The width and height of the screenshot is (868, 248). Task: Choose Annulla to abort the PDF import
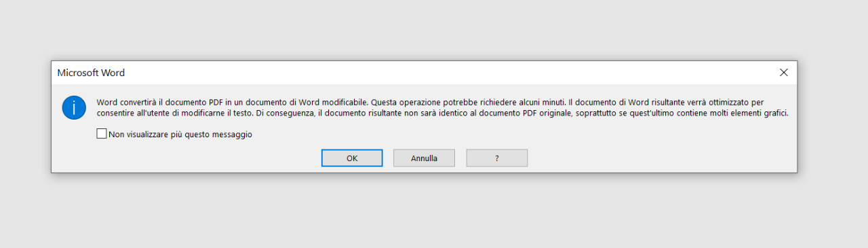click(424, 158)
